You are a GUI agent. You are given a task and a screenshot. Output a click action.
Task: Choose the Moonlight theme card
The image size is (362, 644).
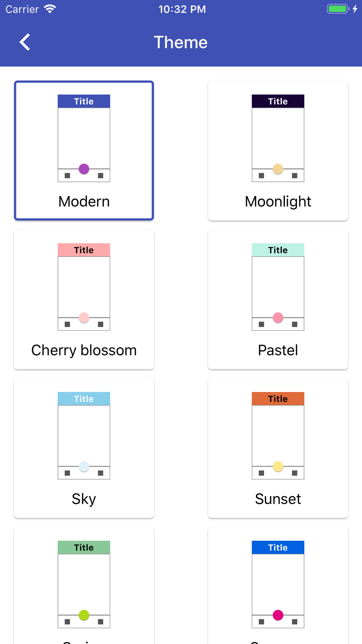[278, 150]
